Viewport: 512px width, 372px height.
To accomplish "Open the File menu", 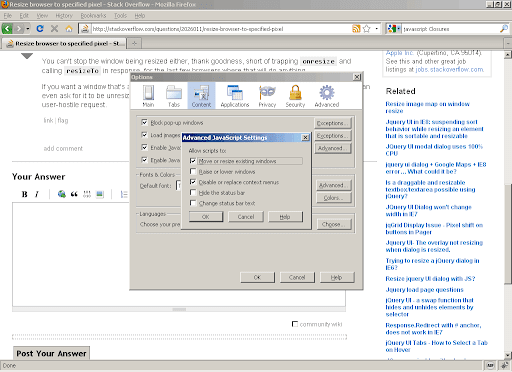I will tap(8, 16).
